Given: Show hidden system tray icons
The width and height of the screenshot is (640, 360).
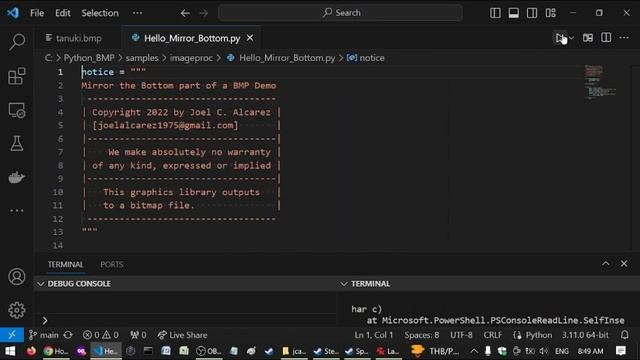Looking at the screenshot, I should coord(474,351).
